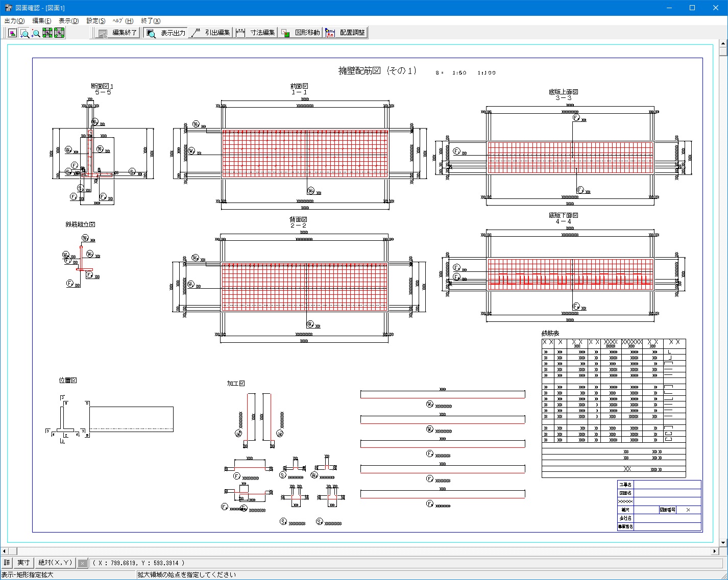Click the horizontal scrollbar right arrow
728x580 pixels.
coord(715,551)
